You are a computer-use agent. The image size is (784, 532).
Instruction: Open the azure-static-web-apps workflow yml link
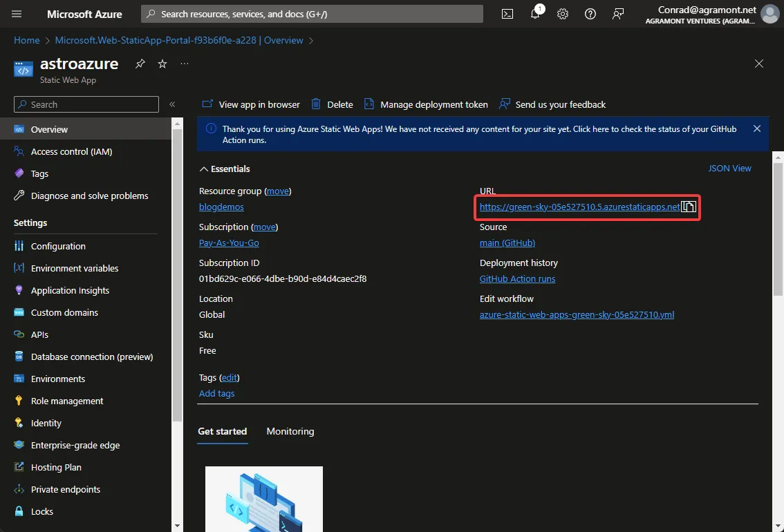577,314
